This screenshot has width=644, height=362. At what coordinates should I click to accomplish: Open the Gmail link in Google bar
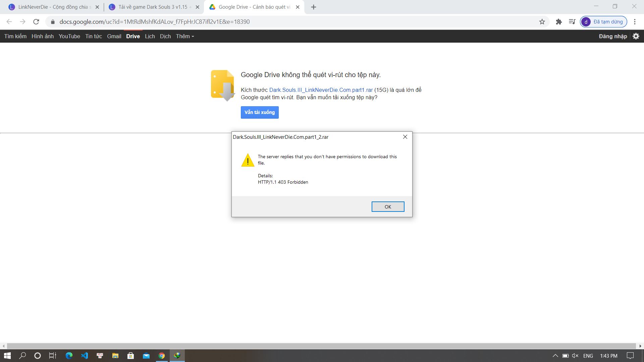(x=114, y=36)
